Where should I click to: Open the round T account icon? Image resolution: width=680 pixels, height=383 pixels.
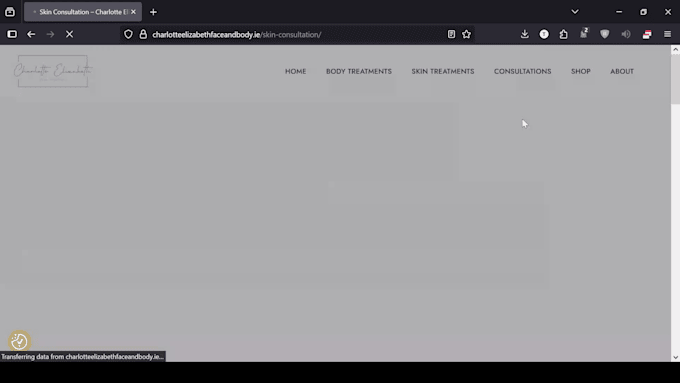pyautogui.click(x=544, y=34)
